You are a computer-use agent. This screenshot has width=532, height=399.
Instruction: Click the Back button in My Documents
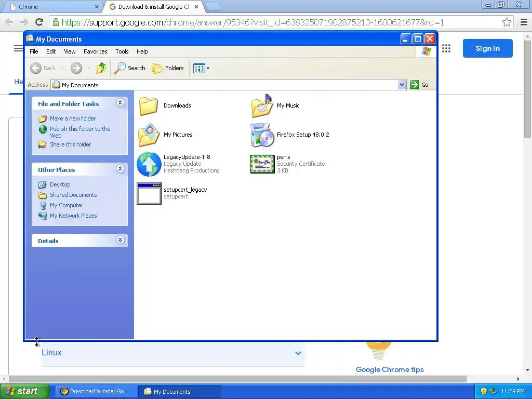pyautogui.click(x=43, y=68)
